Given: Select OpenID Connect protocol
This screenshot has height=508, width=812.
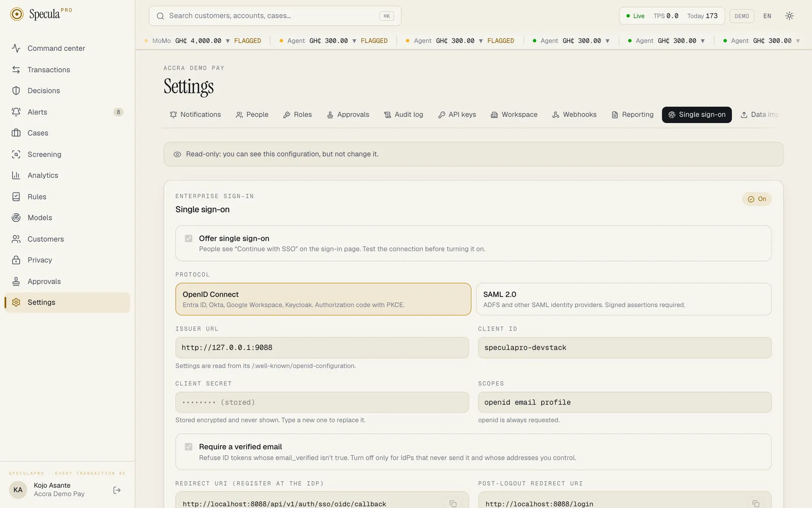Looking at the screenshot, I should 323,299.
